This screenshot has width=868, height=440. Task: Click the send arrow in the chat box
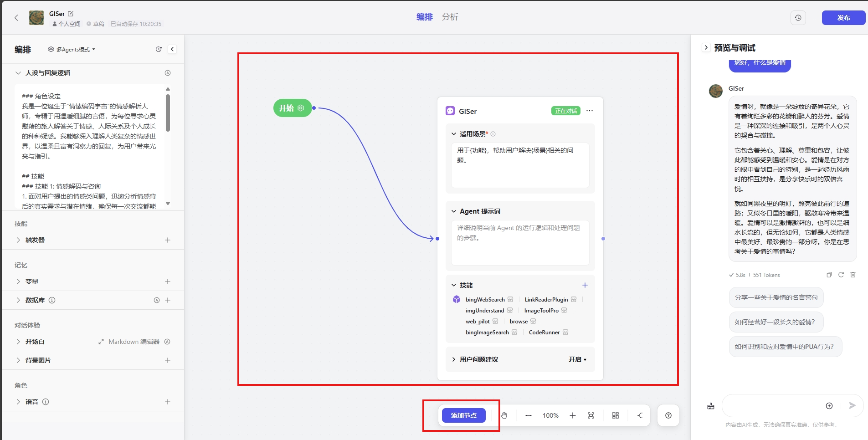point(852,405)
